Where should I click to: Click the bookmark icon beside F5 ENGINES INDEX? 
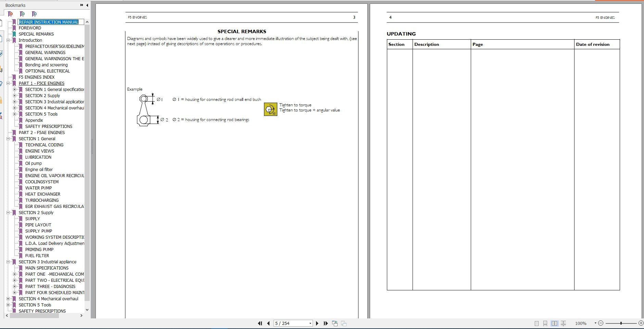point(14,77)
